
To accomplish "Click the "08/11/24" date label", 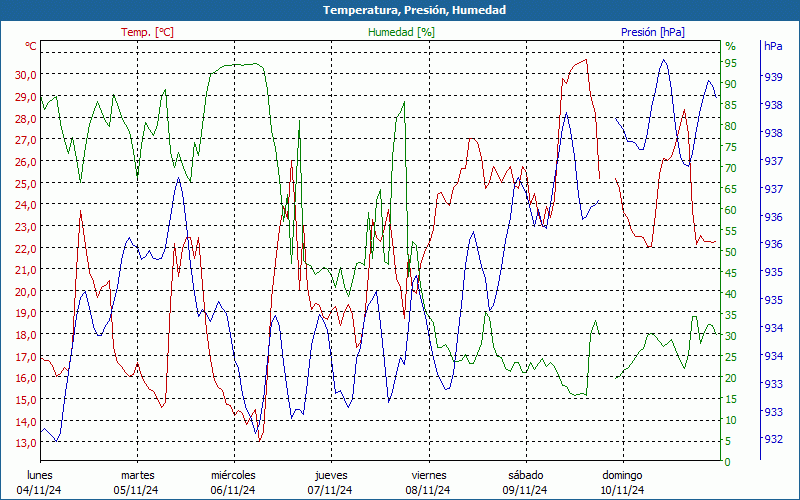I will [x=428, y=490].
